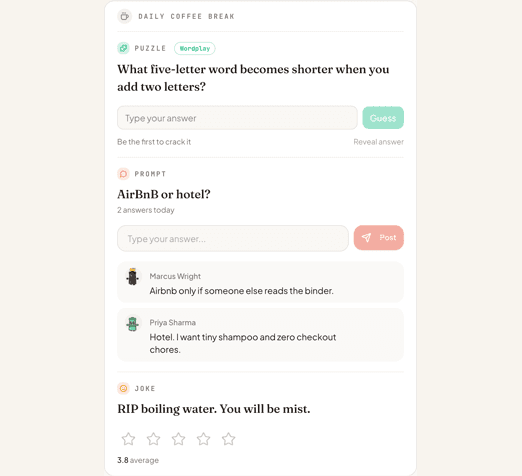Screen dimensions: 522x476
Task: Click the green puzzle piece icon
Action: (123, 48)
